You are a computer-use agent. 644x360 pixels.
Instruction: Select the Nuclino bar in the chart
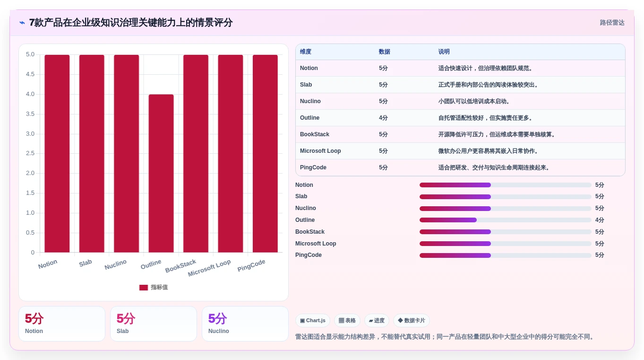point(127,154)
